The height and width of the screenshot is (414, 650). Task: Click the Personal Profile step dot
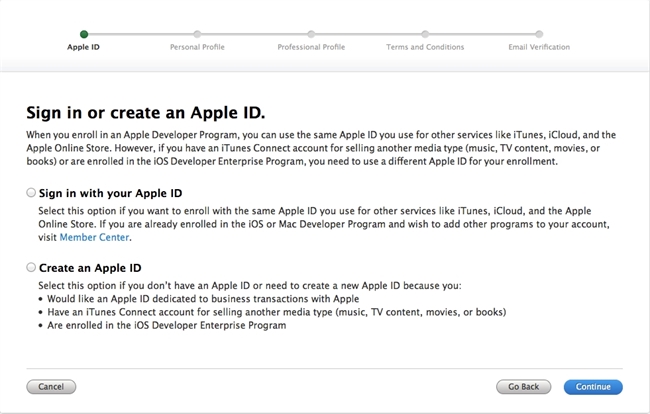(197, 33)
